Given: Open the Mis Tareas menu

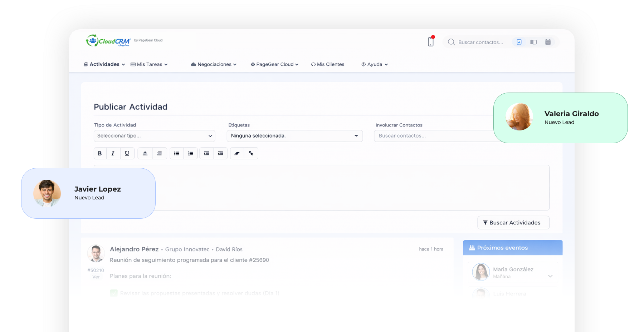Looking at the screenshot, I should 149,64.
